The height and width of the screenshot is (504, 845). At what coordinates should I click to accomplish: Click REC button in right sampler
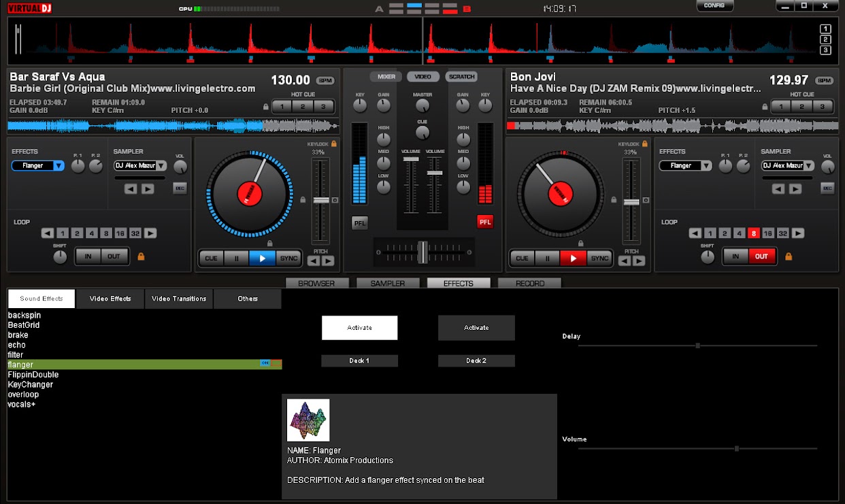click(x=827, y=188)
